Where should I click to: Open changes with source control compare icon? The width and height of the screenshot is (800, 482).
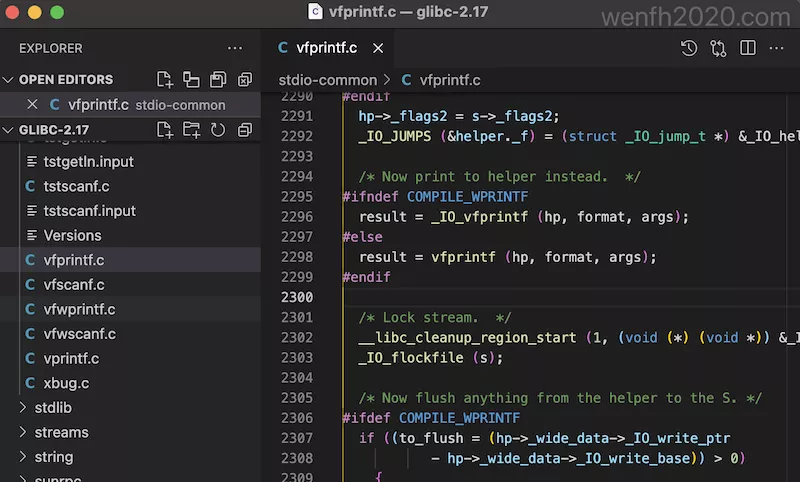(x=718, y=48)
